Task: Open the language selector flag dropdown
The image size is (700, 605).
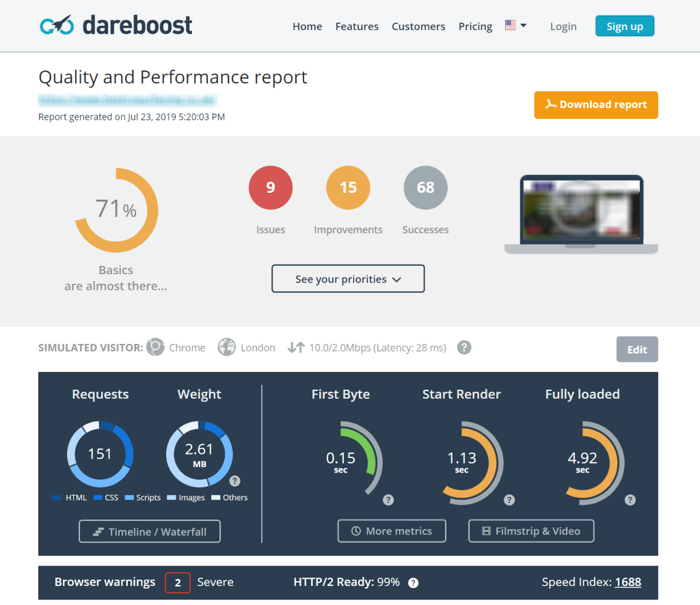Action: point(515,25)
